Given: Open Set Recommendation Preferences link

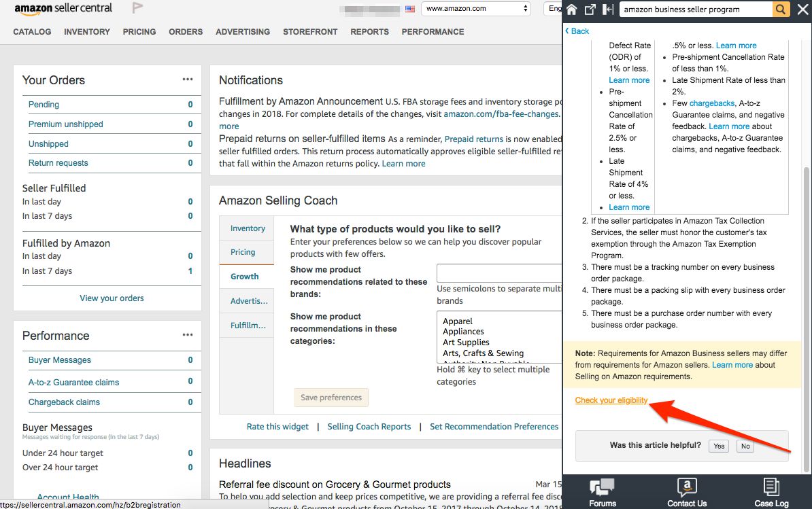Looking at the screenshot, I should pos(494,426).
